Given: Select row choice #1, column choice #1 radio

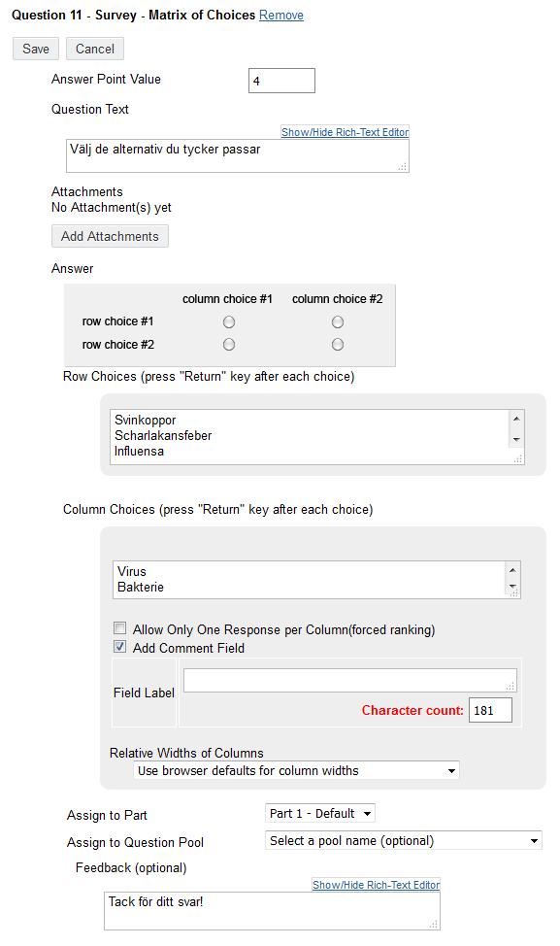Looking at the screenshot, I should point(229,322).
